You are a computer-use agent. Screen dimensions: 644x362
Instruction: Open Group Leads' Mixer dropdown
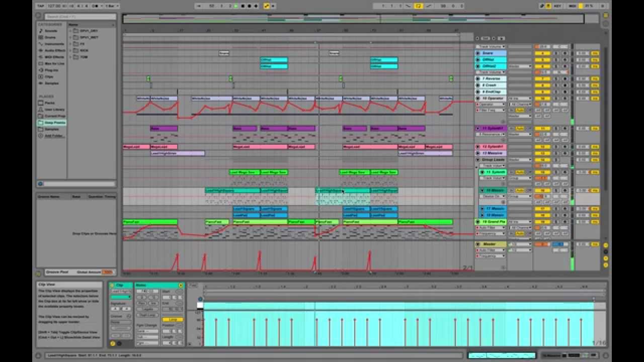coord(520,159)
